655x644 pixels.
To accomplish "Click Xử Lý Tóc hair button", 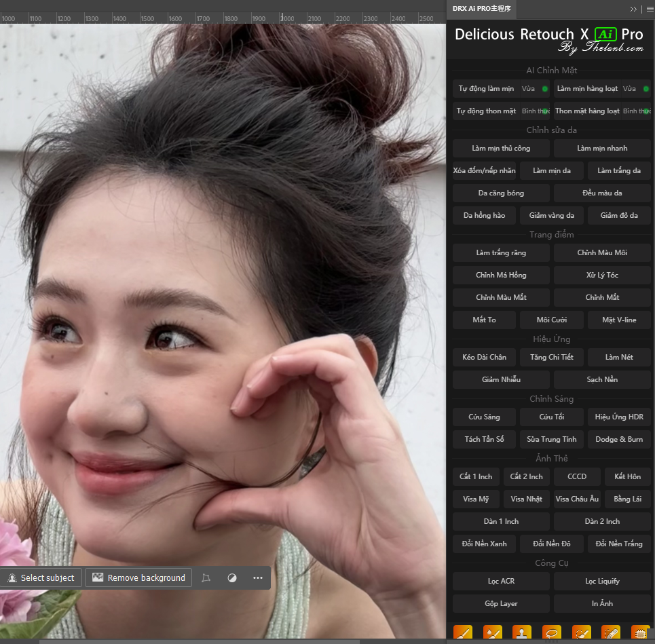I will pos(602,276).
